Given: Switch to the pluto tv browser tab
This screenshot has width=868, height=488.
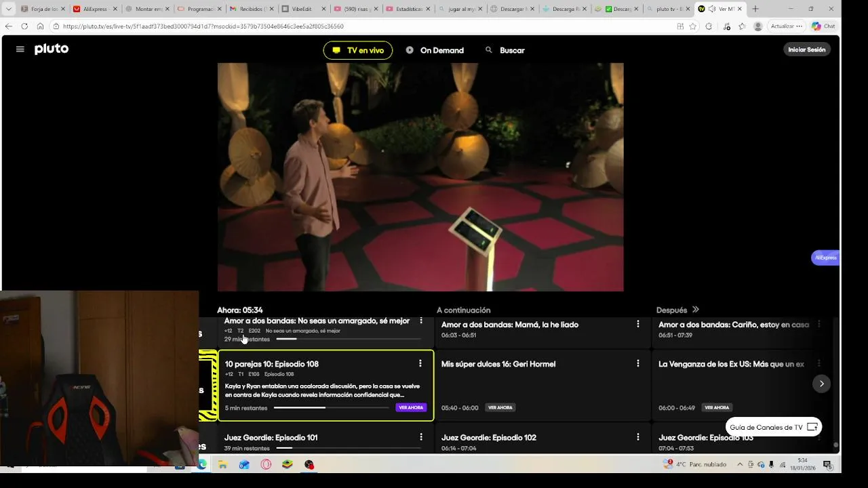Looking at the screenshot, I should pos(668,9).
